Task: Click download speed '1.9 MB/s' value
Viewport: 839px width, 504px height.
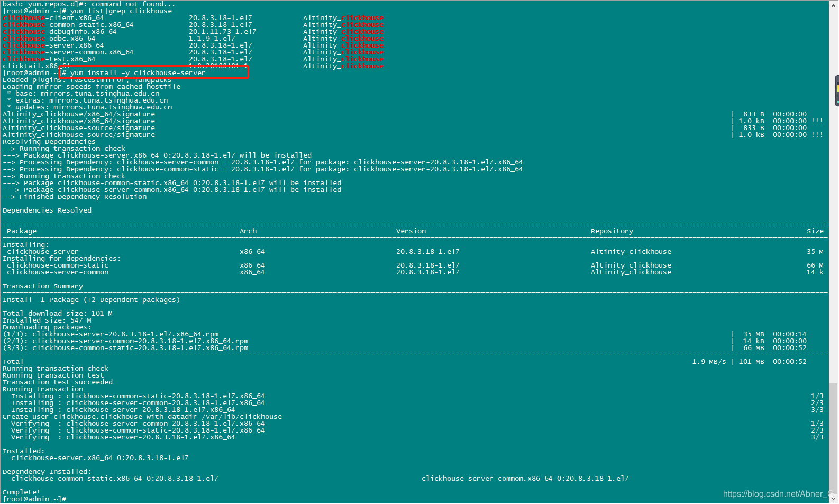Action: [709, 361]
